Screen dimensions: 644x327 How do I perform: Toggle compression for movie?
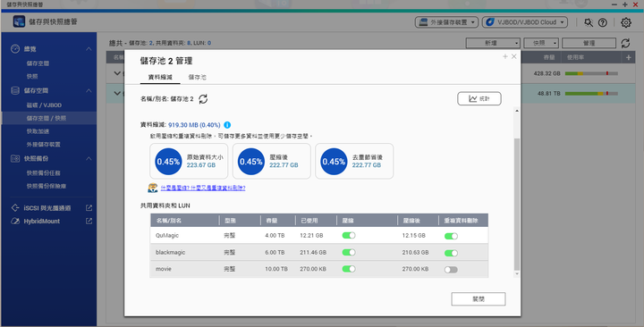tap(349, 269)
